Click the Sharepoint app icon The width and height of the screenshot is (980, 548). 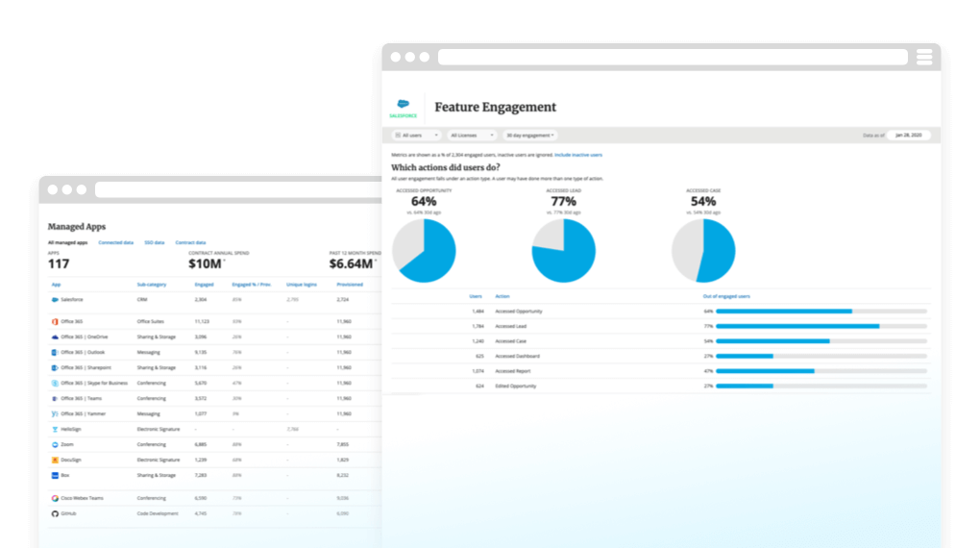55,368
